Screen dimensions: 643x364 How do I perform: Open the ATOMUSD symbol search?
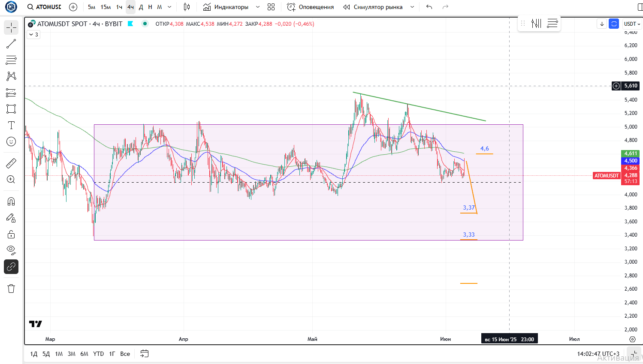pyautogui.click(x=44, y=7)
